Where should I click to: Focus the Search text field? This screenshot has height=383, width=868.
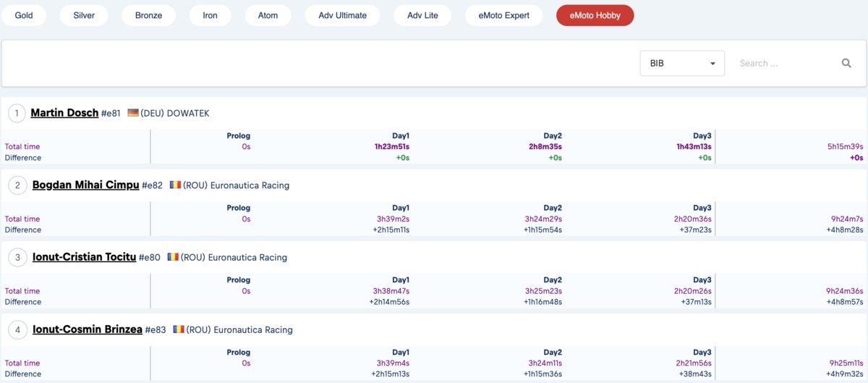[x=785, y=63]
